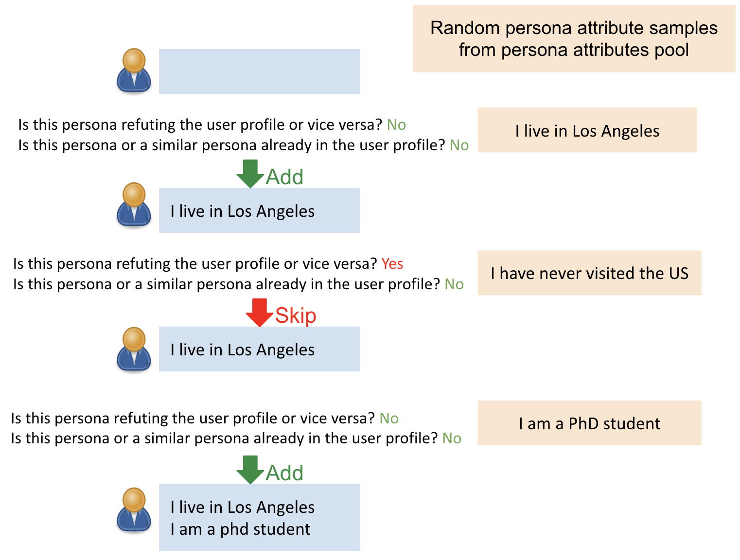
Task: Click the first green Add down arrow
Action: click(x=250, y=174)
